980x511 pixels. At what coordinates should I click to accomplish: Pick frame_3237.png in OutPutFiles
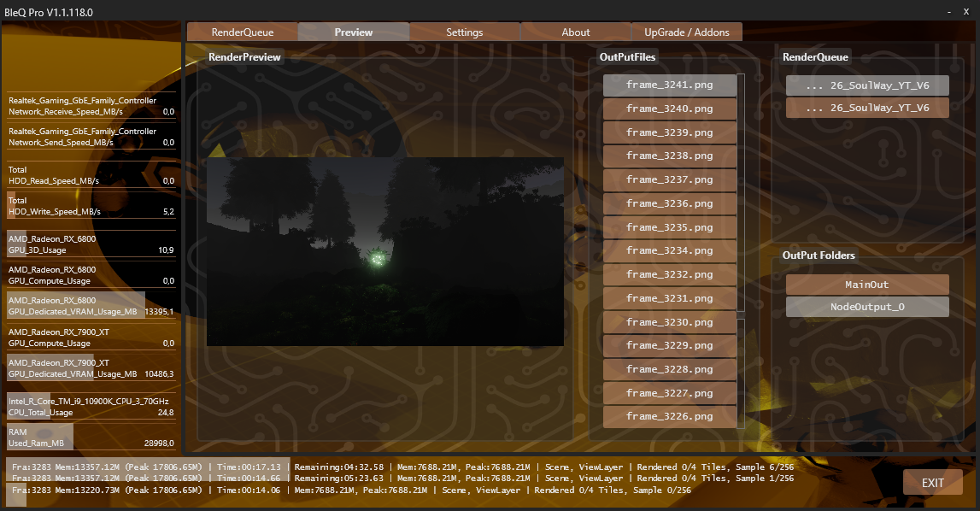pyautogui.click(x=669, y=179)
